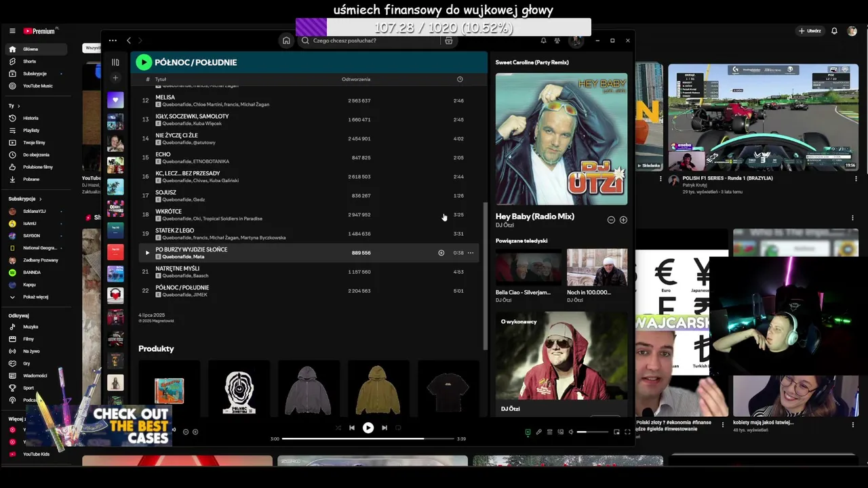868x488 pixels.
Task: Sort tracks by the Tytuł column header
Action: pos(161,79)
